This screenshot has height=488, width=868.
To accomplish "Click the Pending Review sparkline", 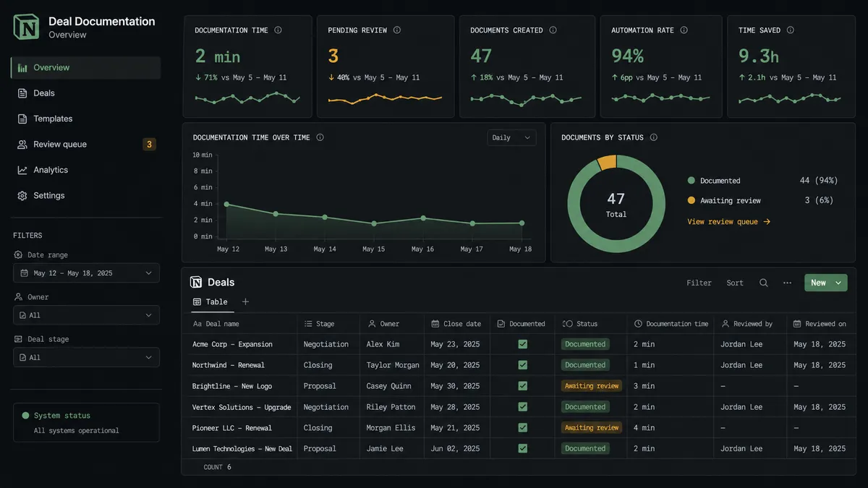I will tap(385, 98).
